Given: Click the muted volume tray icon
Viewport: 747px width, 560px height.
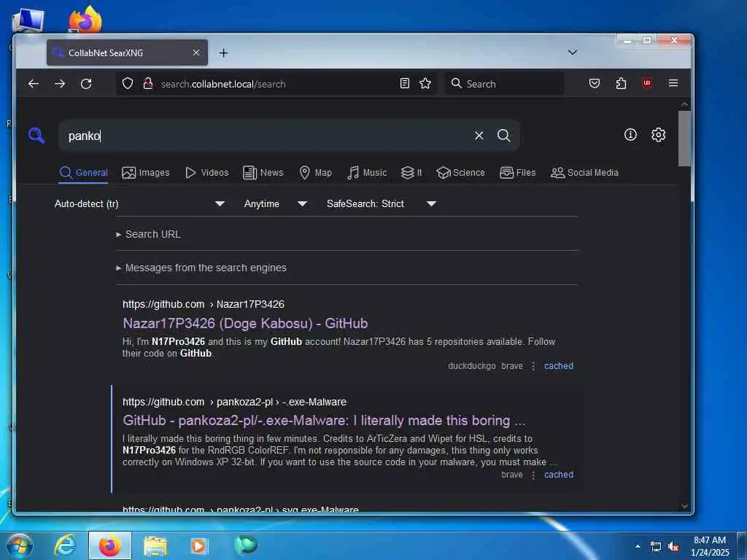Looking at the screenshot, I should click(673, 547).
